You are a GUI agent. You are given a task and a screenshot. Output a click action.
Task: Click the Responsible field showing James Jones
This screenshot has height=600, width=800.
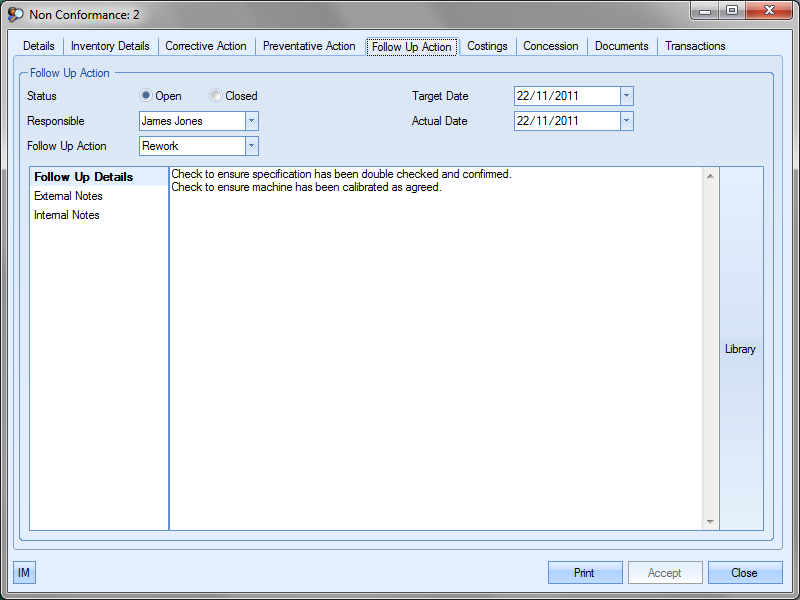(x=192, y=121)
